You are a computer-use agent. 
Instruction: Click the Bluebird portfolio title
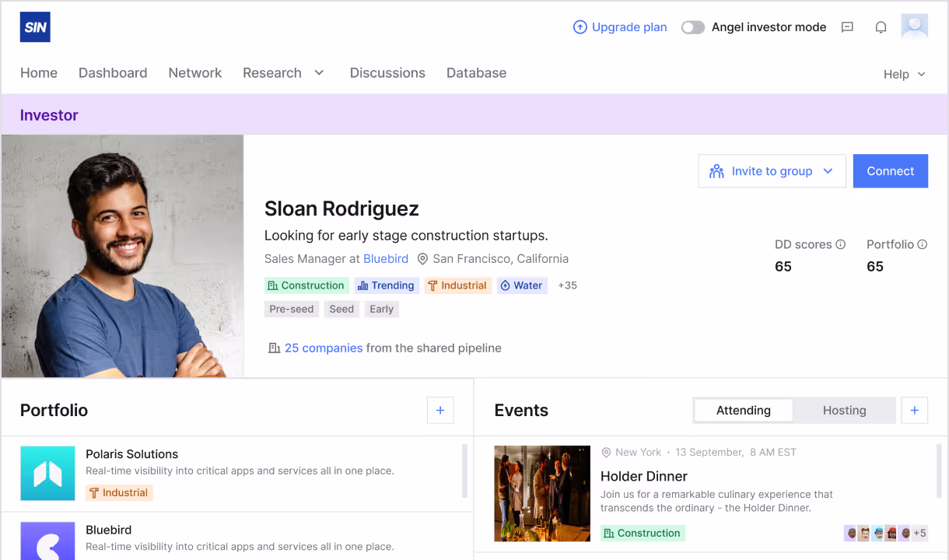click(108, 530)
